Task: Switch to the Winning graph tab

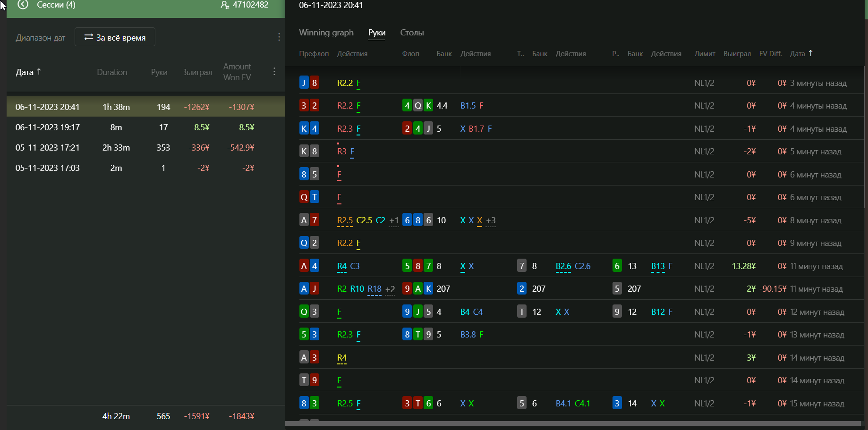Action: (326, 33)
